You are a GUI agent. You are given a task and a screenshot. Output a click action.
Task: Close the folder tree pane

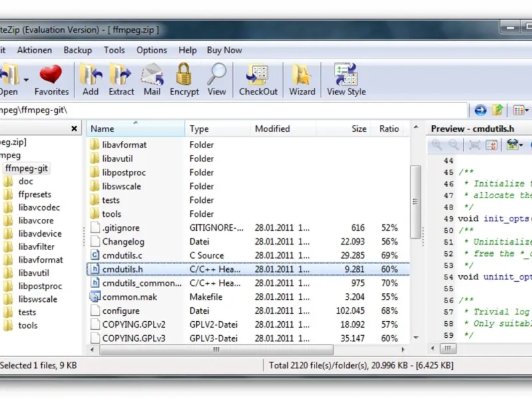pos(74,128)
